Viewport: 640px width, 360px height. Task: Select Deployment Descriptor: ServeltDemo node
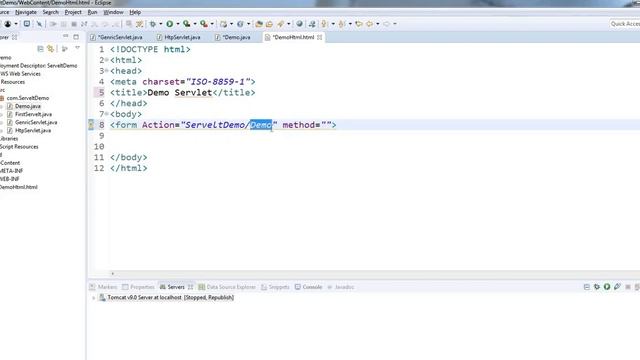pos(39,65)
